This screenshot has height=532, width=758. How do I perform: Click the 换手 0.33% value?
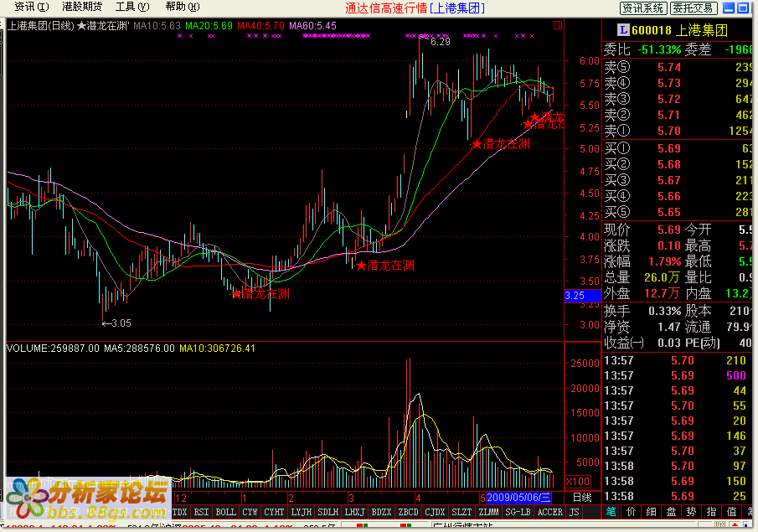tap(664, 311)
